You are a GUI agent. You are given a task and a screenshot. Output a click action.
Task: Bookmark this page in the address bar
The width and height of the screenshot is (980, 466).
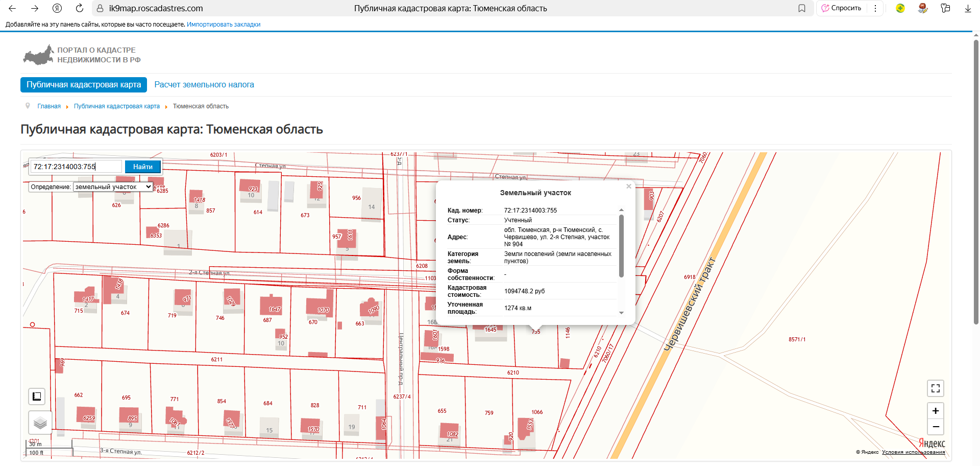click(x=802, y=8)
